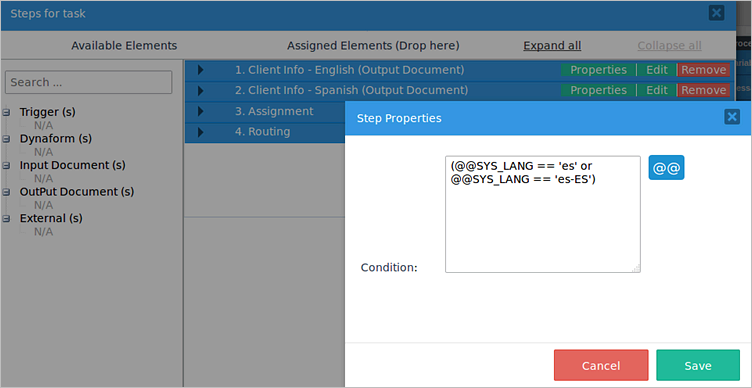Click Cancel in Step Properties
Screen dimensions: 752x388
601,365
